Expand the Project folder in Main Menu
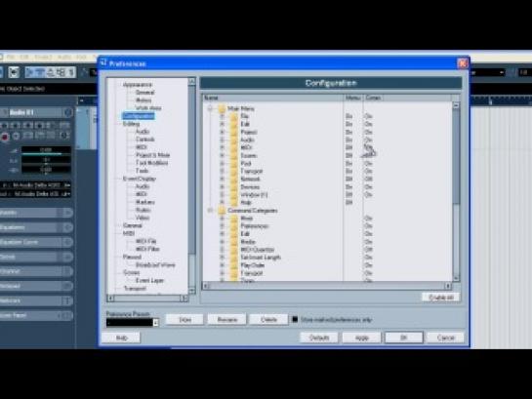This screenshot has height=399, width=532. (x=223, y=133)
